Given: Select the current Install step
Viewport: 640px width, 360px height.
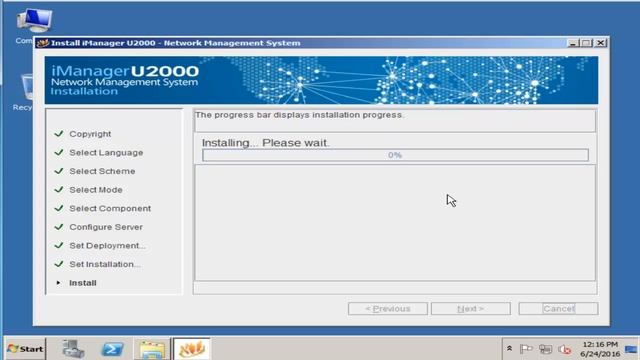Looking at the screenshot, I should (x=83, y=283).
